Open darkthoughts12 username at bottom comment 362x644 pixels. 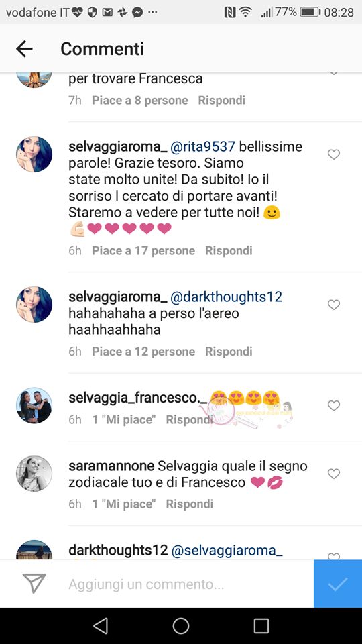tap(118, 550)
